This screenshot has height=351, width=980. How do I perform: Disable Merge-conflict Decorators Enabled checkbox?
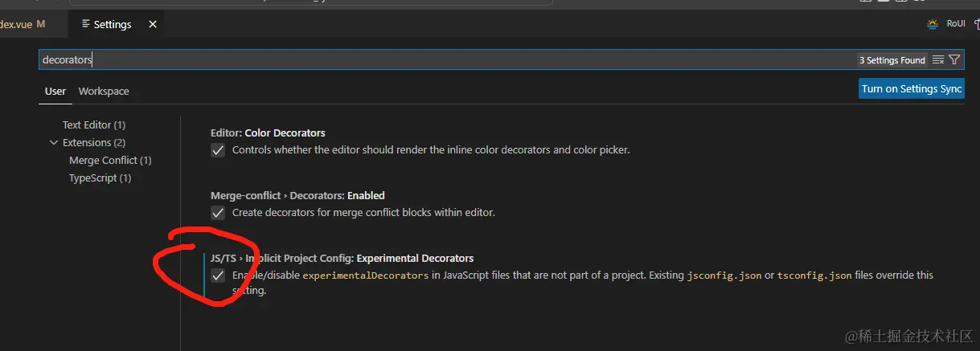tap(218, 213)
